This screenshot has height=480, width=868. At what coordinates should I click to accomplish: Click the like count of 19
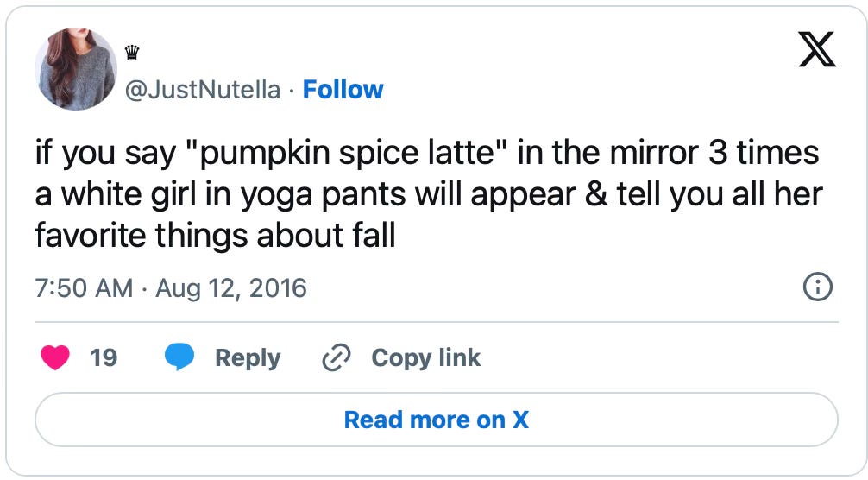104,357
